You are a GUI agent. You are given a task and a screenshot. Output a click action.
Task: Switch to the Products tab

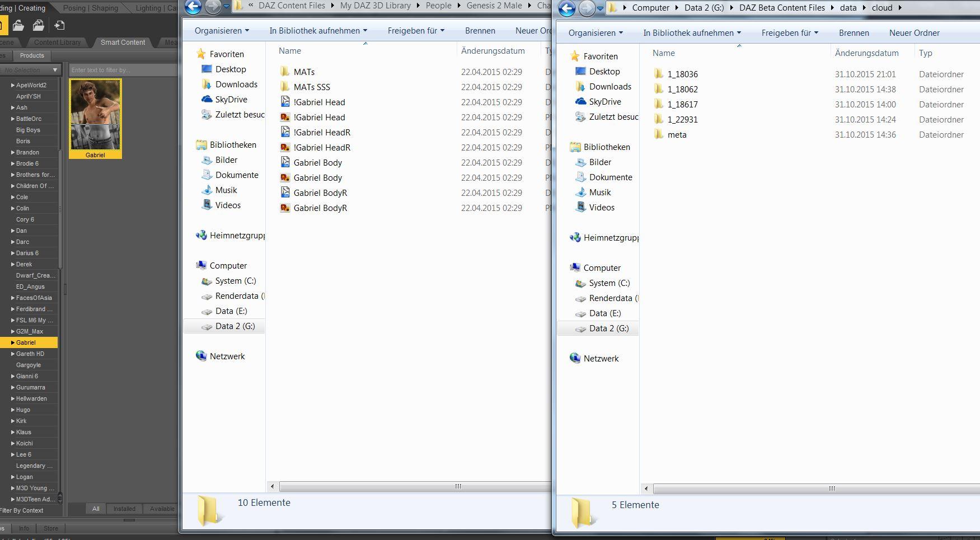click(32, 55)
